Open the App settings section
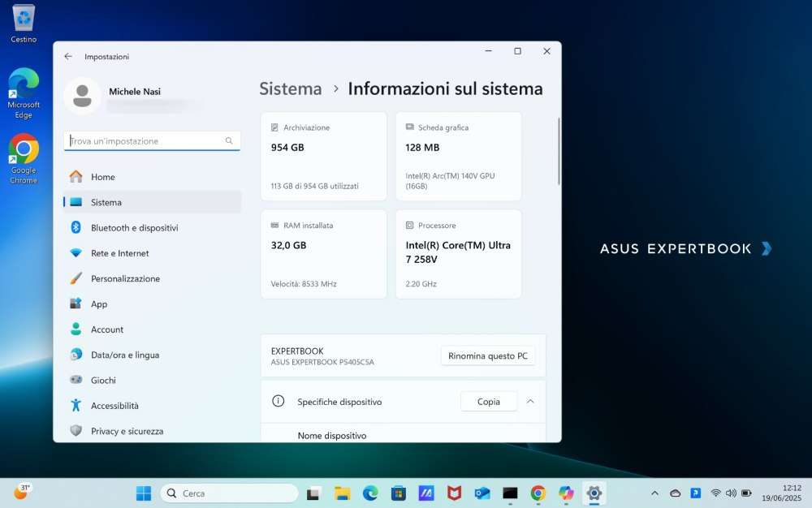This screenshot has height=508, width=812. click(x=99, y=304)
